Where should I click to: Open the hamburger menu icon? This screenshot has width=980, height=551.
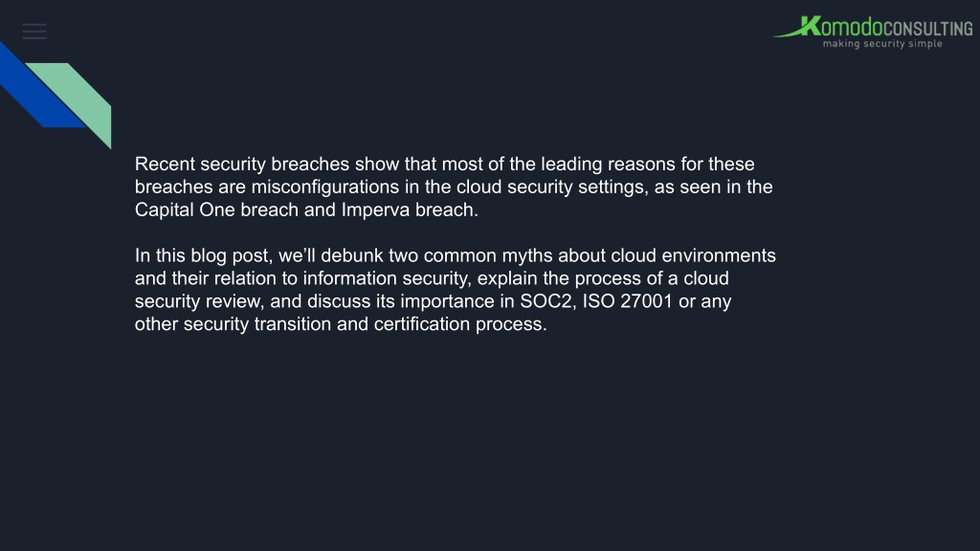point(34,32)
